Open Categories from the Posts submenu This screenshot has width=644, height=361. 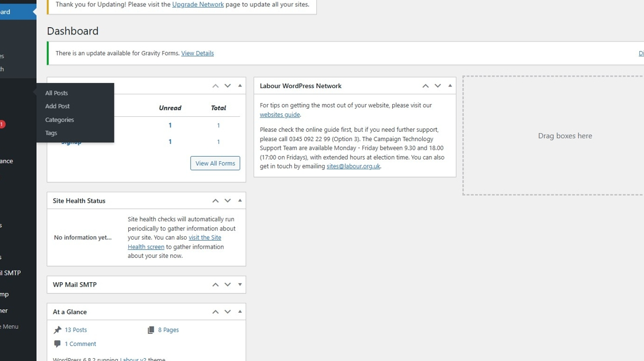(60, 120)
